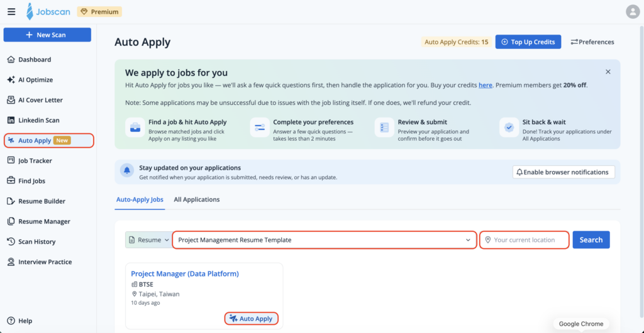Expand Project Management Resume Template dropdown

[x=325, y=240]
